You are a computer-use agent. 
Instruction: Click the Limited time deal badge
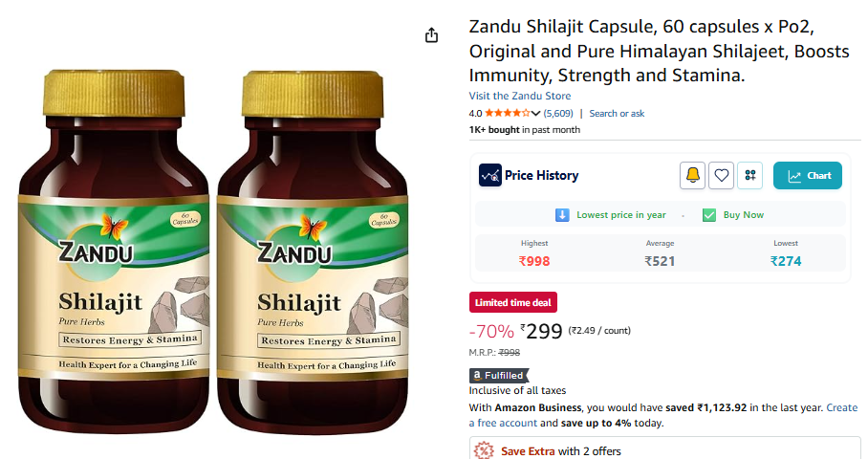[512, 302]
